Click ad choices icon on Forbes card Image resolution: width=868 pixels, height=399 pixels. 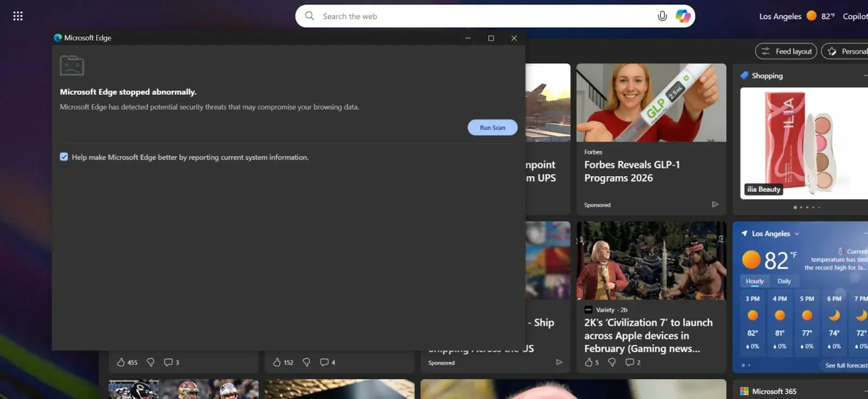click(715, 204)
